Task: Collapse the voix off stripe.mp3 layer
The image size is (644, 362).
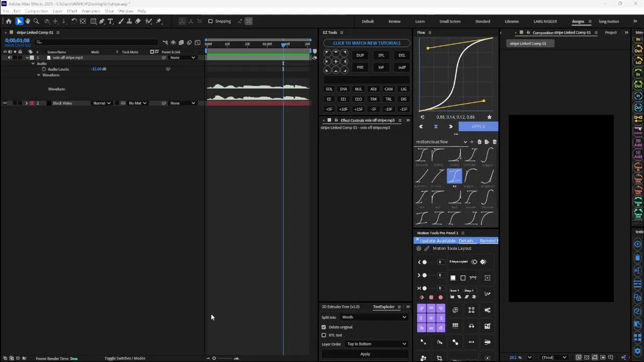Action: point(27,57)
